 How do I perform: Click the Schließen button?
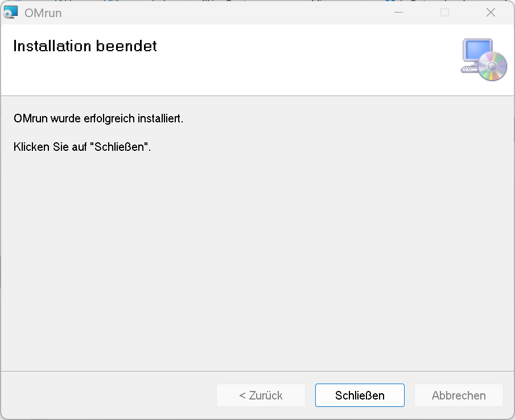[360, 395]
